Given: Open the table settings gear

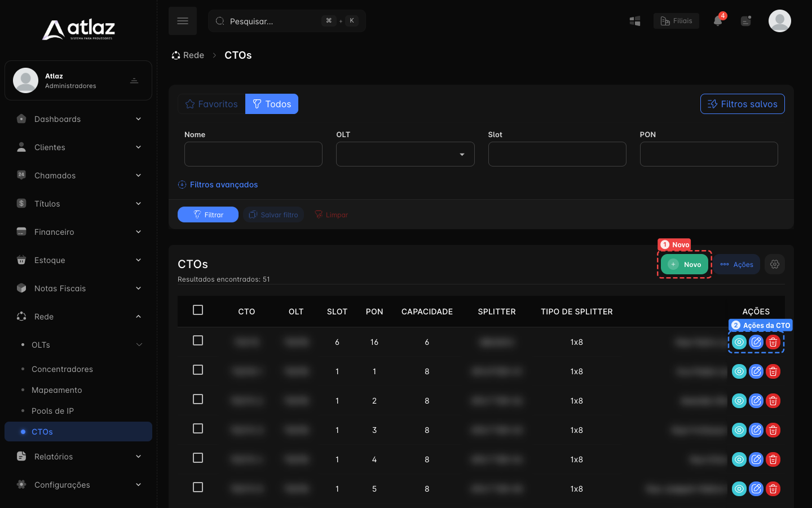Looking at the screenshot, I should (775, 264).
